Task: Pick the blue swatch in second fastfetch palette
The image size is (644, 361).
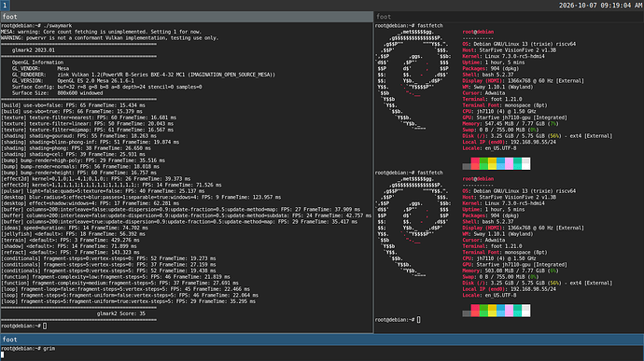Action: pyautogui.click(x=500, y=311)
